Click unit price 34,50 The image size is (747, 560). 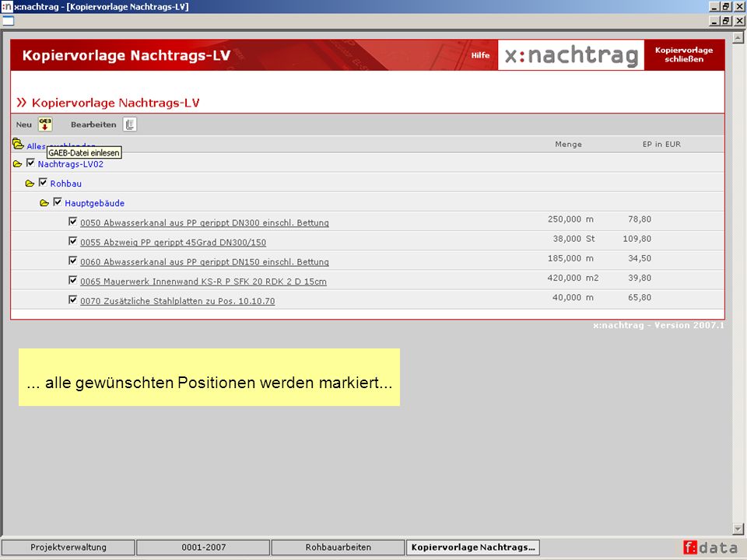coord(640,258)
